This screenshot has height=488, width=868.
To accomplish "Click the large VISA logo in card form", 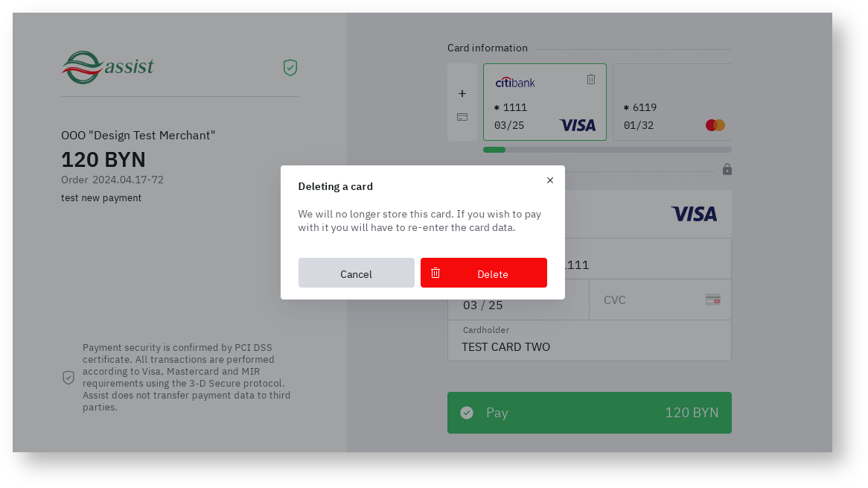I will click(694, 215).
